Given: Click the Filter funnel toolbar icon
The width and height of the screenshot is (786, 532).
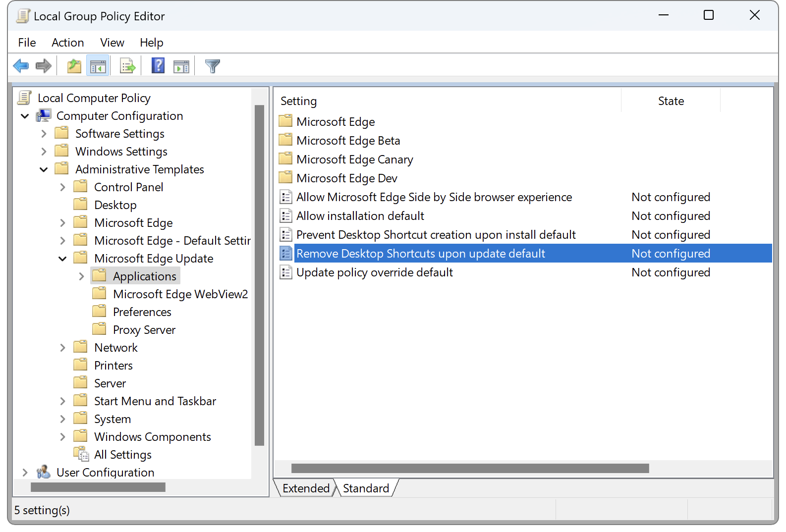Looking at the screenshot, I should click(x=213, y=66).
